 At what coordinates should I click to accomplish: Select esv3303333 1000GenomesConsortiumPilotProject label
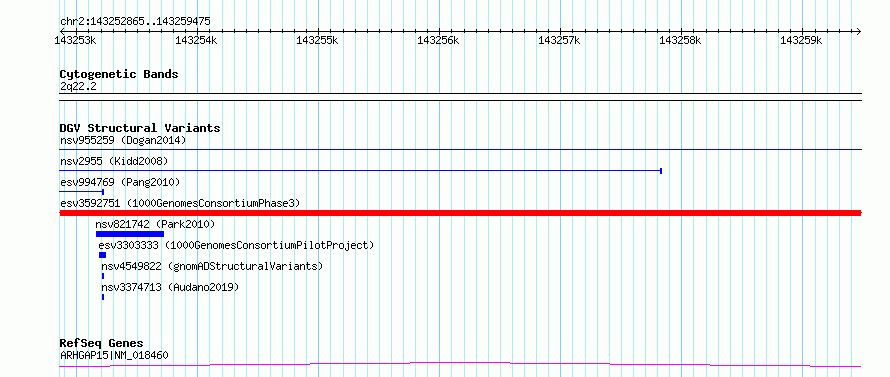(237, 245)
